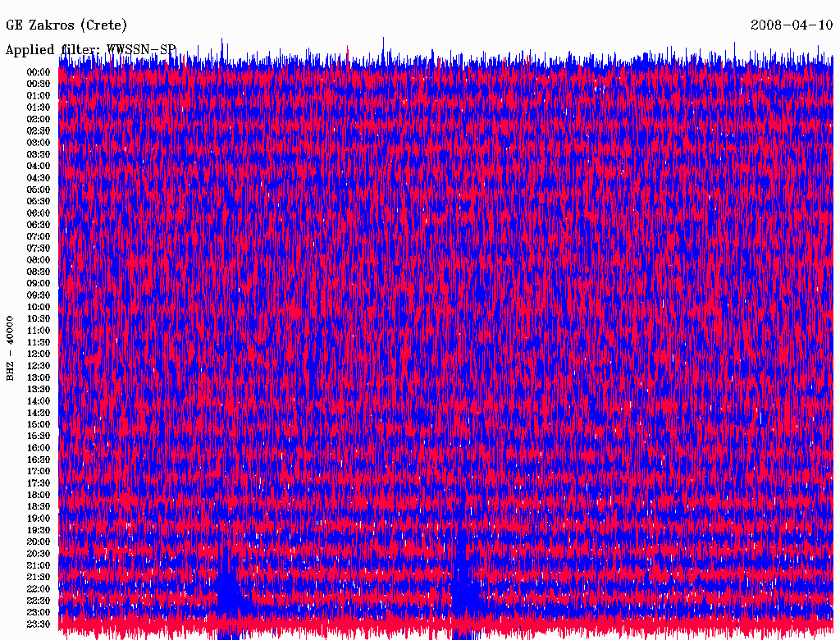Select the 20:00 time label
Image resolution: width=840 pixels, height=640 pixels.
coord(39,542)
